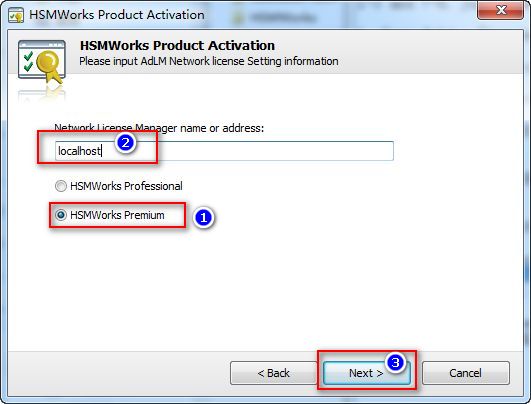Cancel the activation wizard
This screenshot has height=404, width=531.
point(466,373)
